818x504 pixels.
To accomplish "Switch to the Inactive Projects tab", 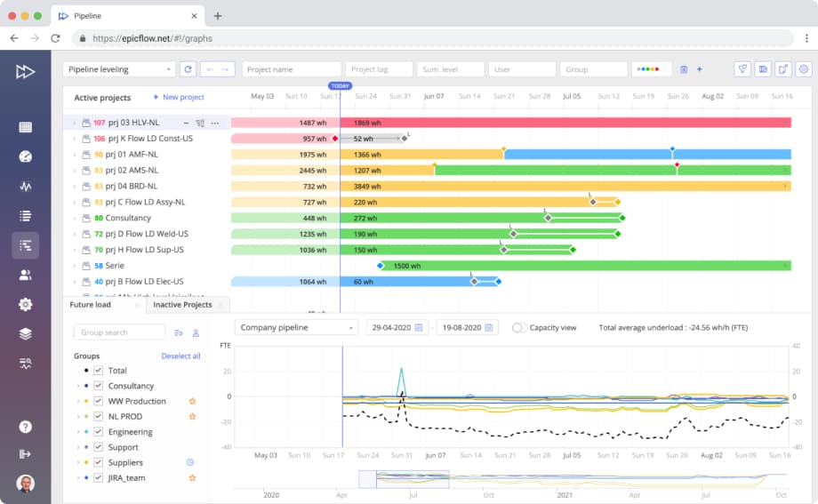I will (x=182, y=305).
